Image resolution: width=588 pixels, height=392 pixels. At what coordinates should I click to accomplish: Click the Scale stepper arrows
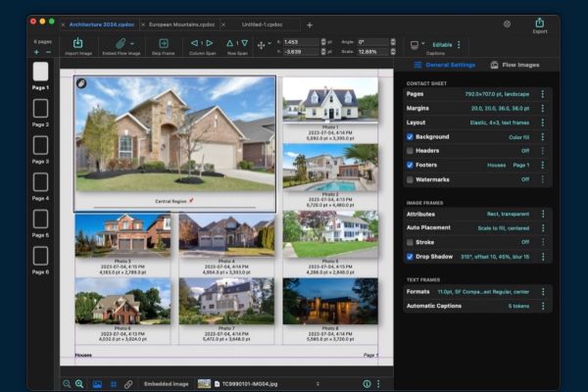click(393, 51)
